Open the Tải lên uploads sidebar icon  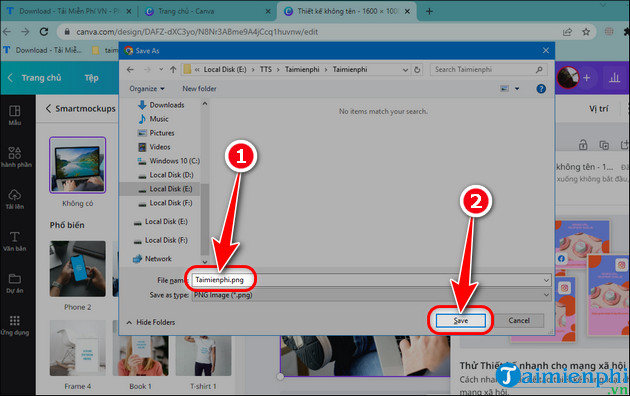14,199
